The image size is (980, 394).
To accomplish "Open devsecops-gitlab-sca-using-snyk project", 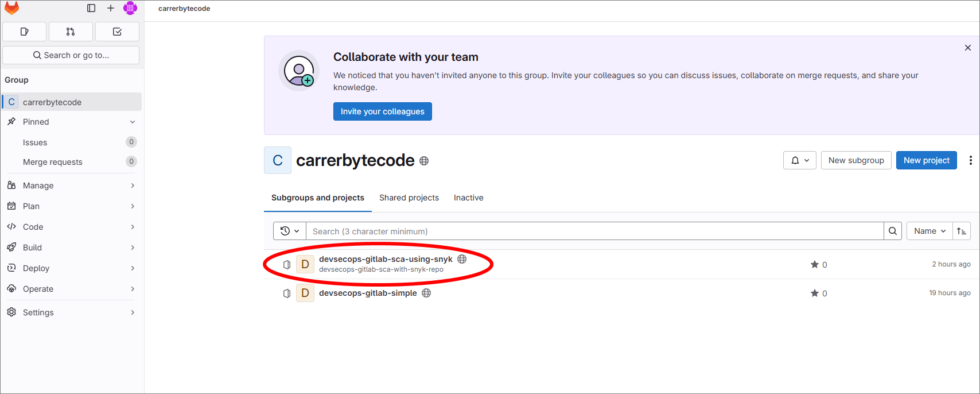I will (386, 259).
